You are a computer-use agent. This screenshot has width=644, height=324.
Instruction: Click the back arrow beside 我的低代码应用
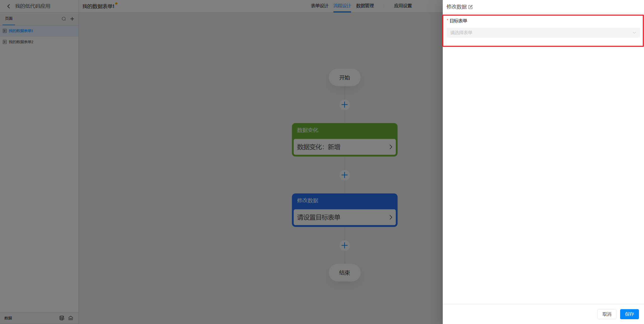(x=9, y=6)
